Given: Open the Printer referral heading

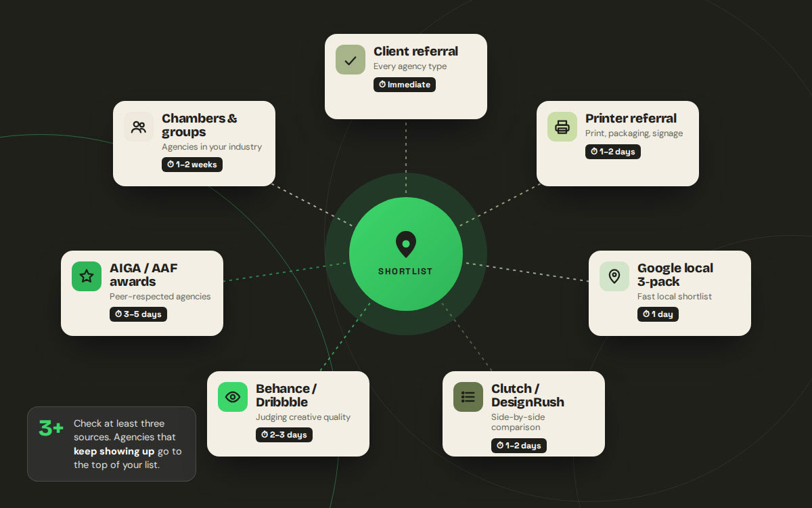Looking at the screenshot, I should [x=631, y=119].
